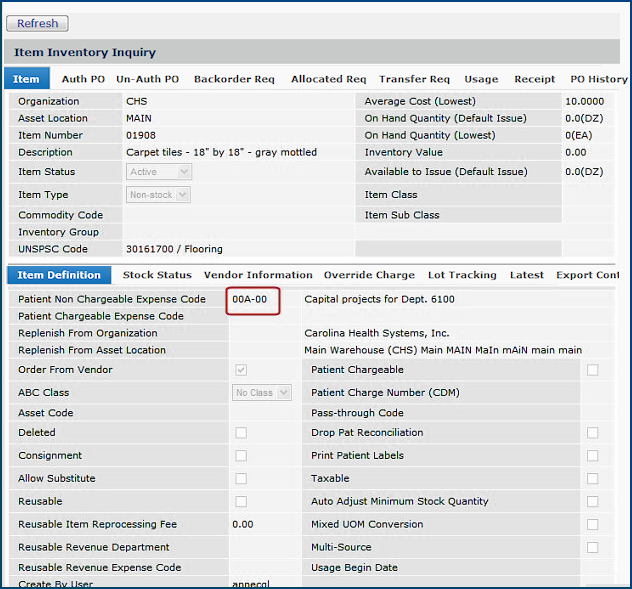Go to the Allocated Req tab

coord(328,79)
